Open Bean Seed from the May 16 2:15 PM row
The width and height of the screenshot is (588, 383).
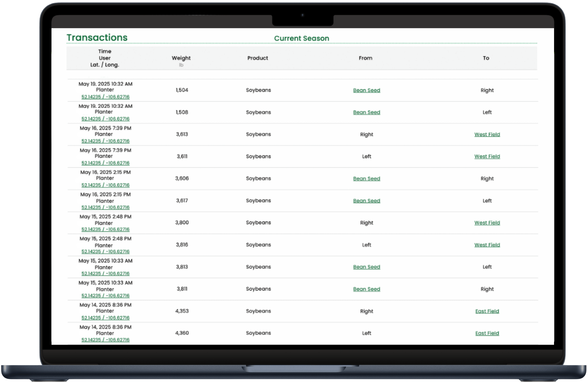pyautogui.click(x=366, y=178)
